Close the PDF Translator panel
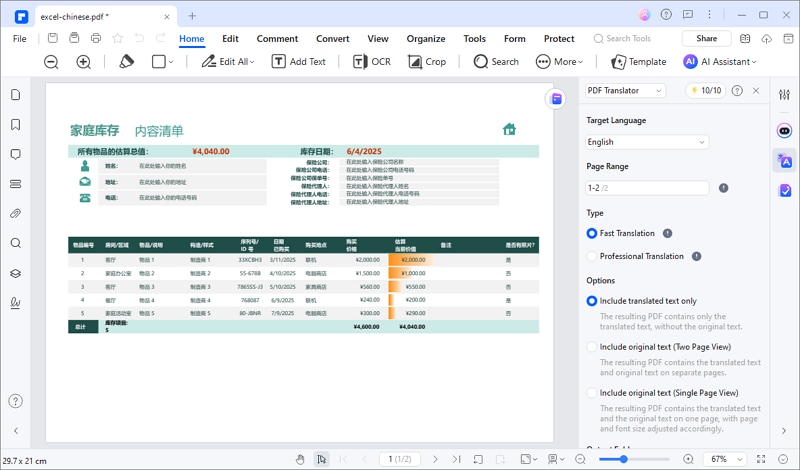800x470 pixels. pos(756,90)
